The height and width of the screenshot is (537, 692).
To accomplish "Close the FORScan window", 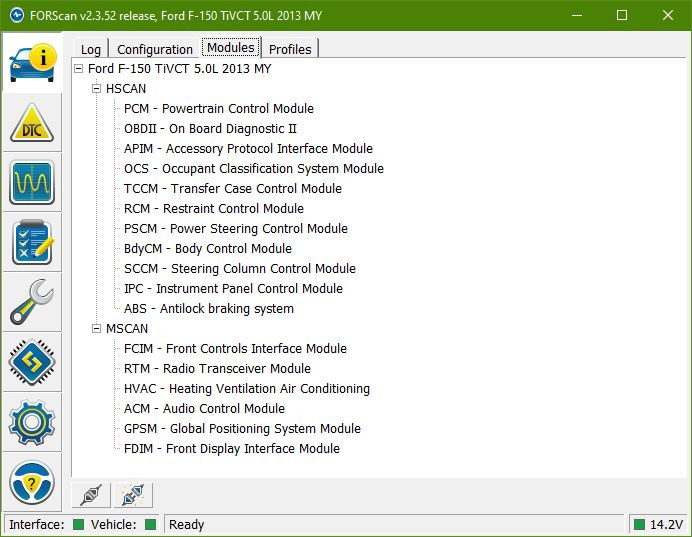I will point(668,15).
